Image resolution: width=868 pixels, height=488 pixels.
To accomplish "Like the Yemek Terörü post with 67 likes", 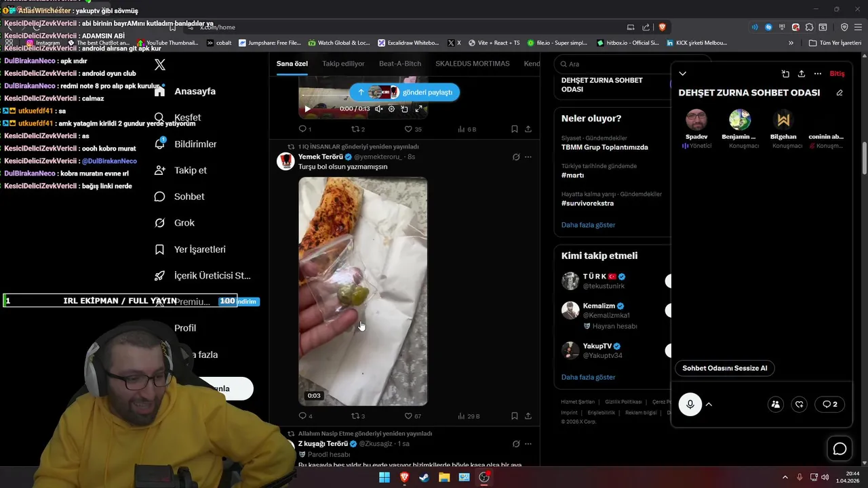I will coord(412,416).
